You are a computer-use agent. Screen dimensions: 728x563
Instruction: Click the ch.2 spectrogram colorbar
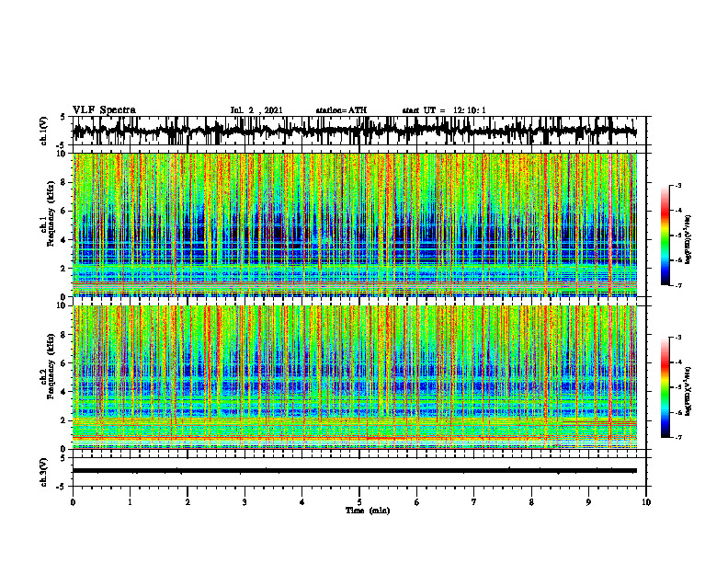tap(665, 387)
